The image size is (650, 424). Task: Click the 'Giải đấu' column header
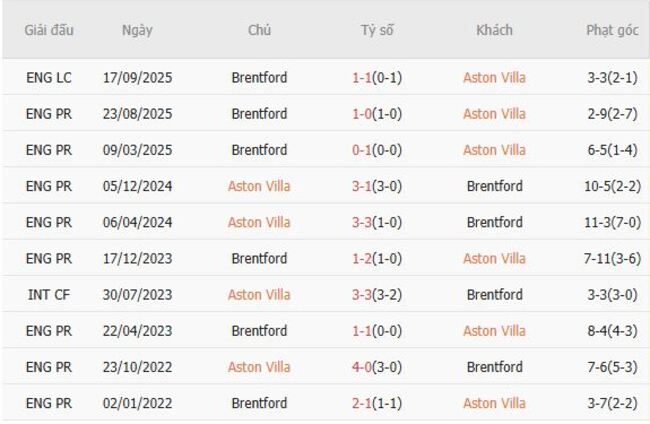pyautogui.click(x=49, y=30)
